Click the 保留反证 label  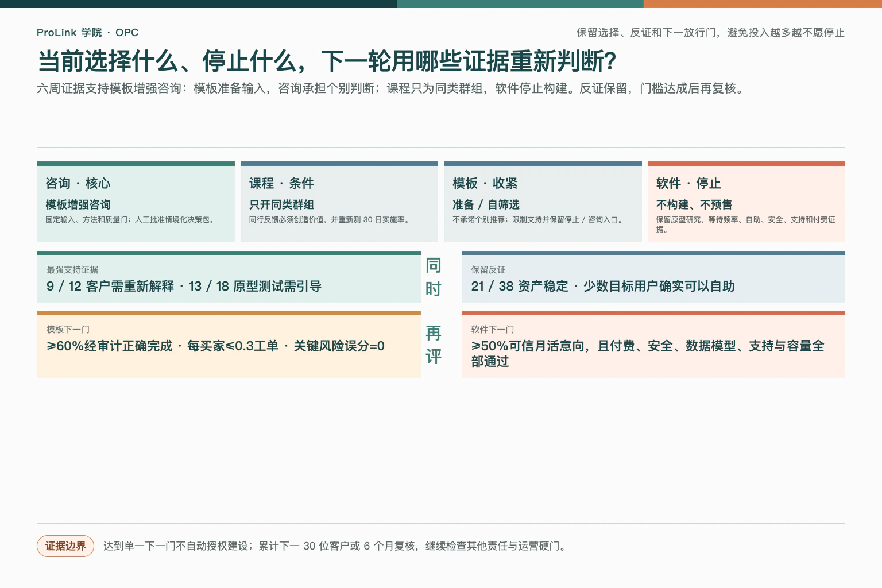pos(489,269)
